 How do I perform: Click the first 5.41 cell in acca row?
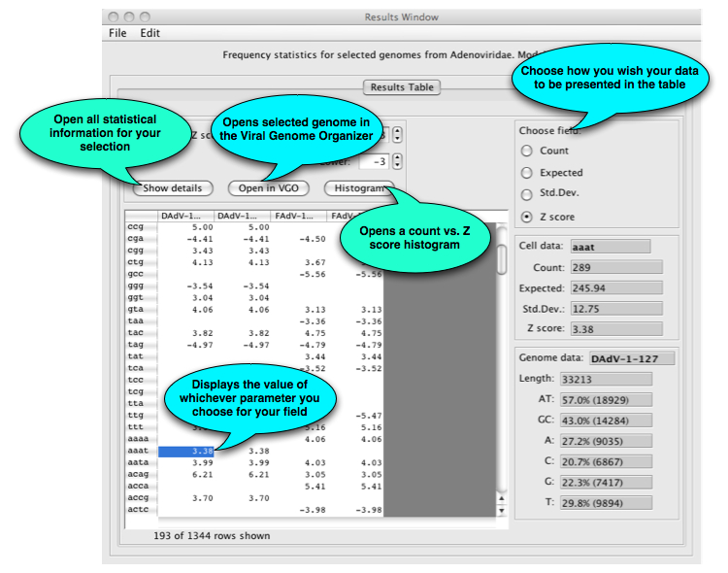pos(299,487)
